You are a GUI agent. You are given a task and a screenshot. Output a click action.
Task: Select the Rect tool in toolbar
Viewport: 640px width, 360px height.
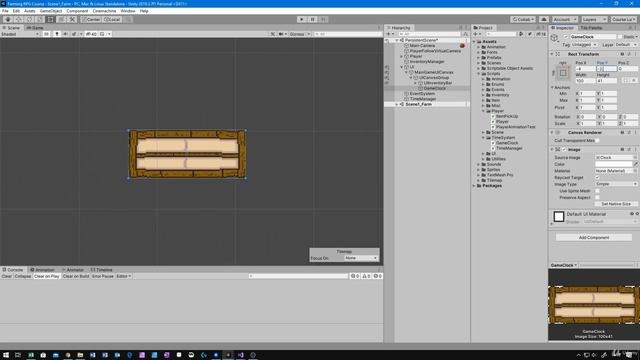[x=50, y=19]
